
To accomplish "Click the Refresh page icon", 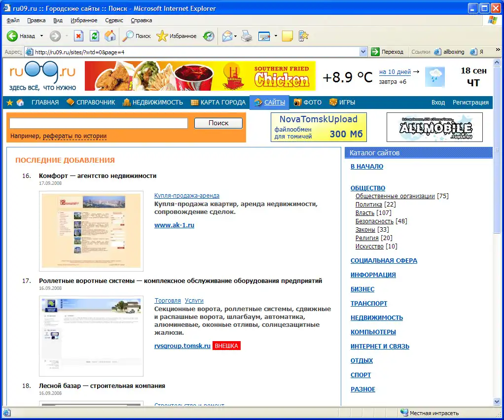I will pos(94,36).
